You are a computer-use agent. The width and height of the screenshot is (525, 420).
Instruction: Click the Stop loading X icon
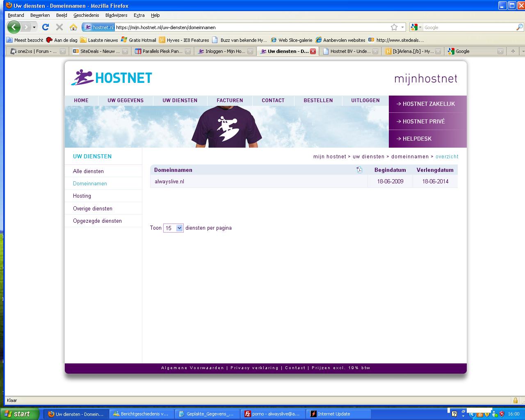pos(59,27)
